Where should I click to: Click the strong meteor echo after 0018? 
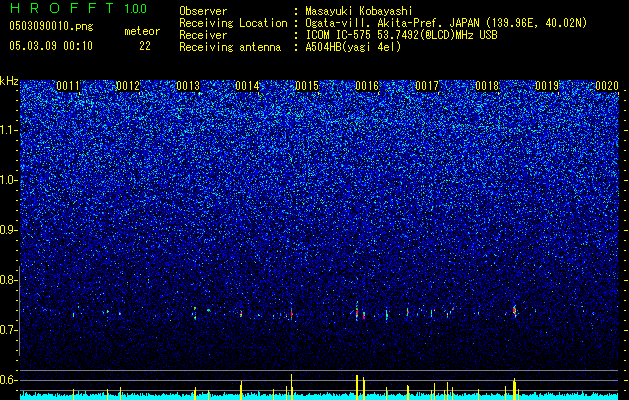coord(515,311)
